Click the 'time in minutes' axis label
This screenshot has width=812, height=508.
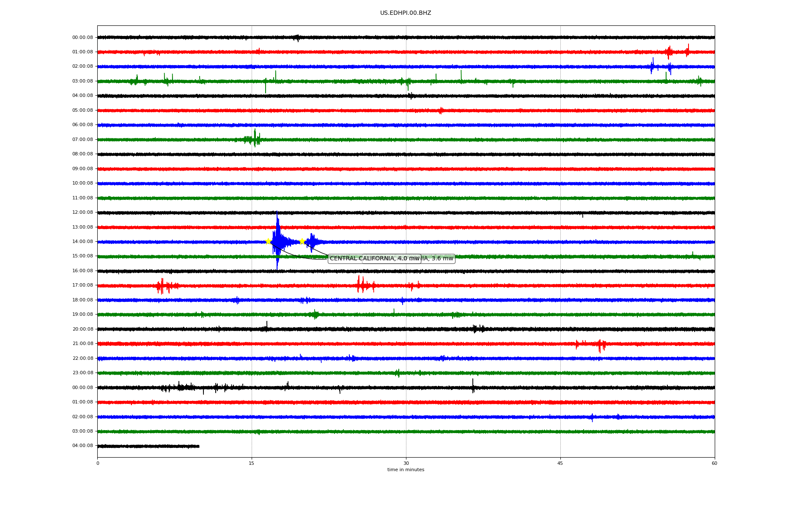405,470
